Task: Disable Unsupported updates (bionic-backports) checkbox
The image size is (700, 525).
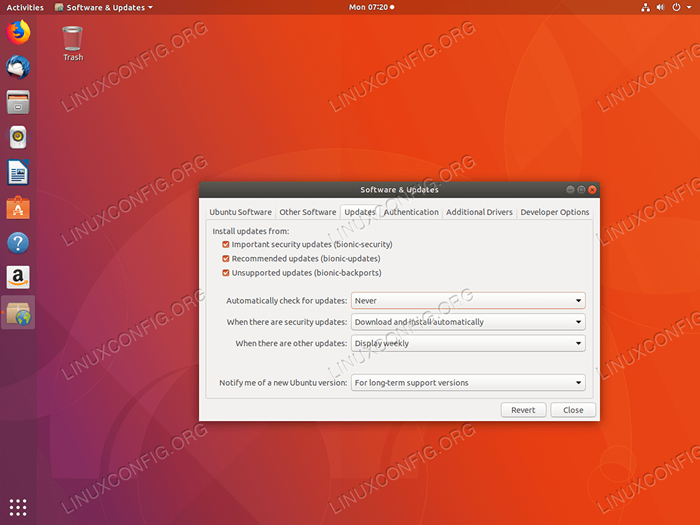Action: 226,272
